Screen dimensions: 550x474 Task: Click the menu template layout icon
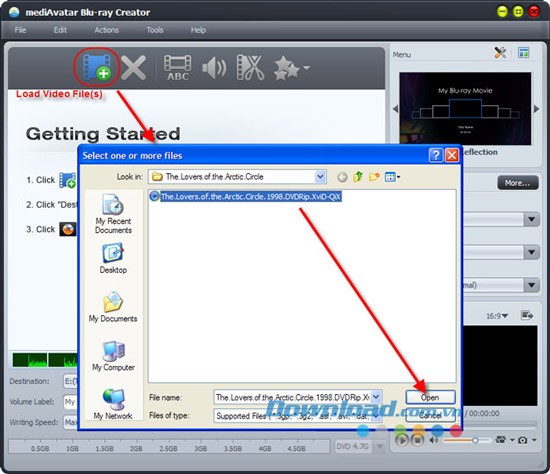[524, 53]
